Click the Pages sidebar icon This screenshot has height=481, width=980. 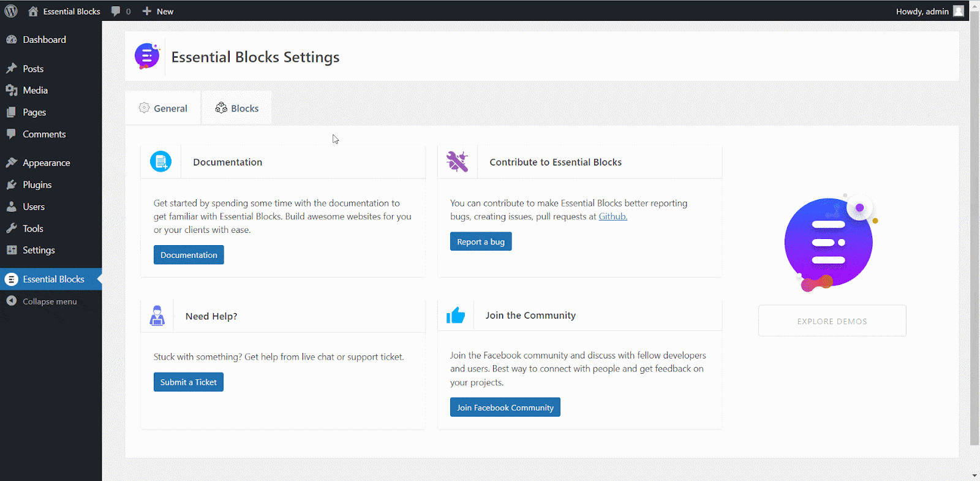pos(12,112)
